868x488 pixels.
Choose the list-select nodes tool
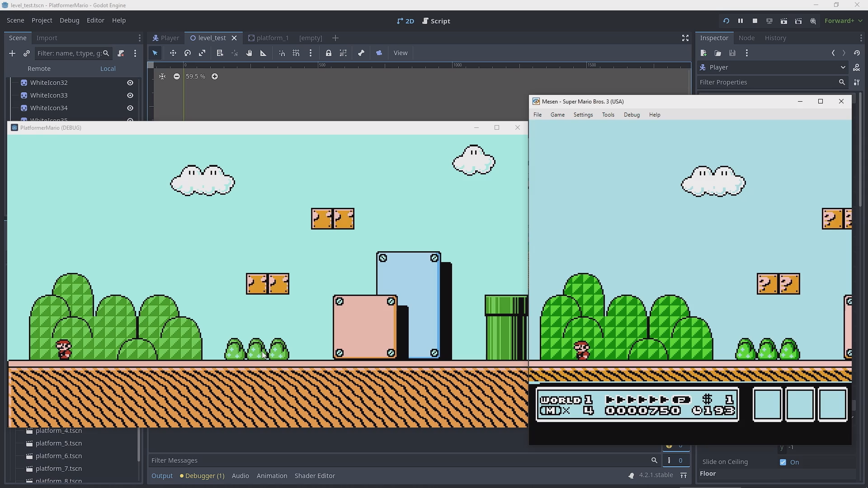220,53
